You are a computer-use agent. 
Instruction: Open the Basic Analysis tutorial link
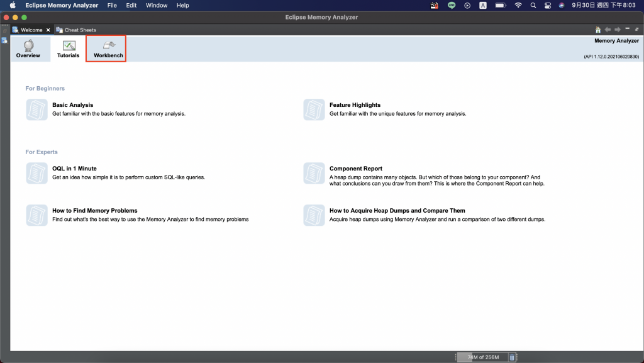click(x=73, y=105)
